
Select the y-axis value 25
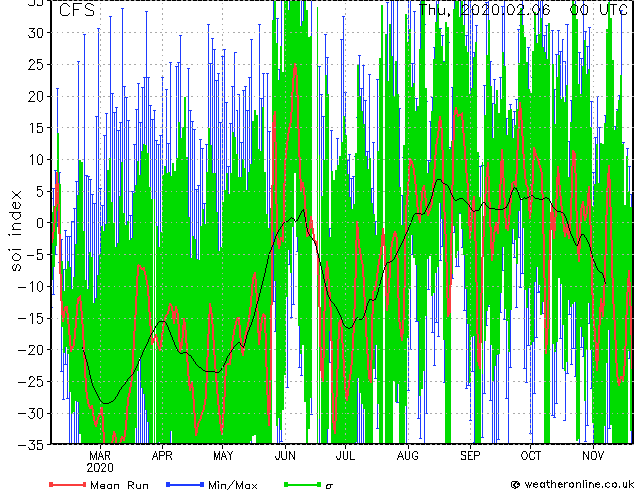tap(36, 65)
